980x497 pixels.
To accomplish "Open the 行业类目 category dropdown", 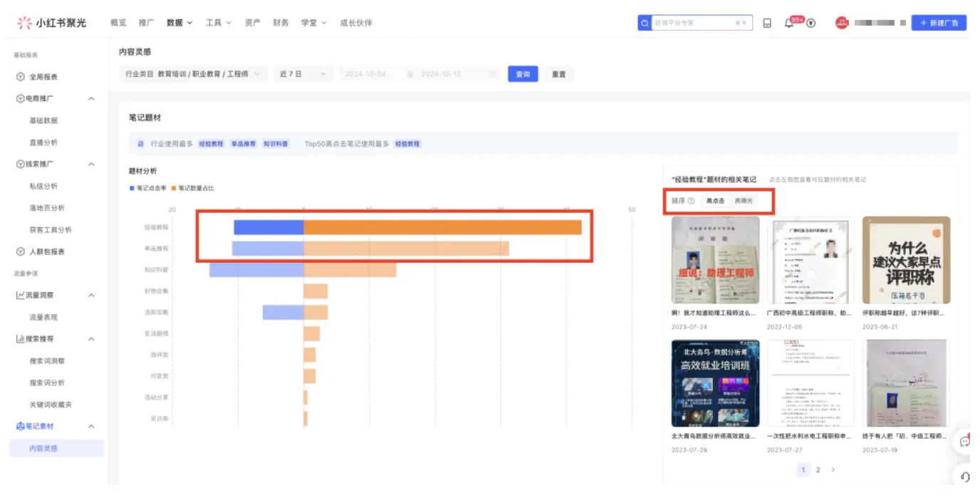I will click(193, 74).
